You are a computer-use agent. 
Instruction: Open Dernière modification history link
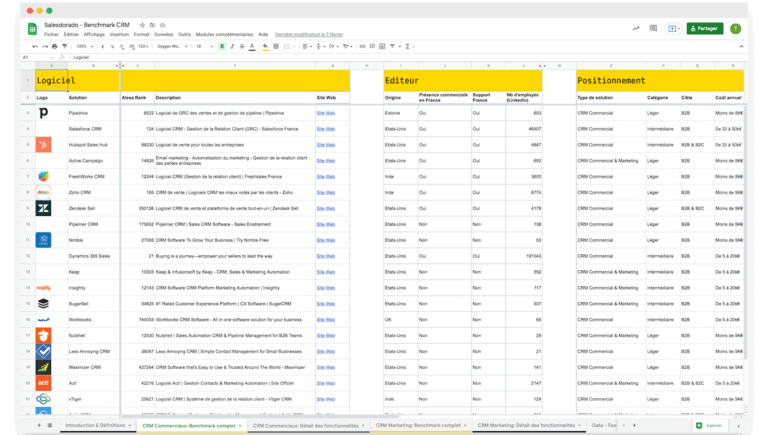pos(309,35)
